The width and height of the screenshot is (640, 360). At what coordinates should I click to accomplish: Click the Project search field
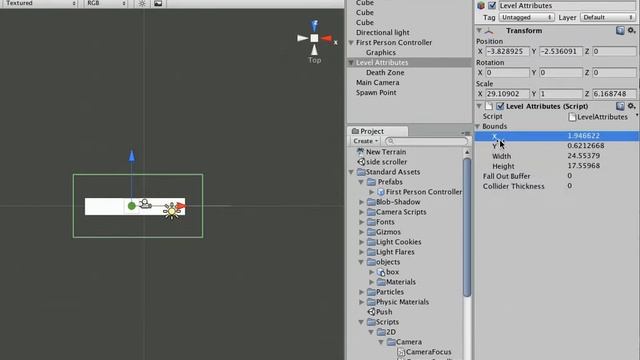pyautogui.click(x=427, y=141)
